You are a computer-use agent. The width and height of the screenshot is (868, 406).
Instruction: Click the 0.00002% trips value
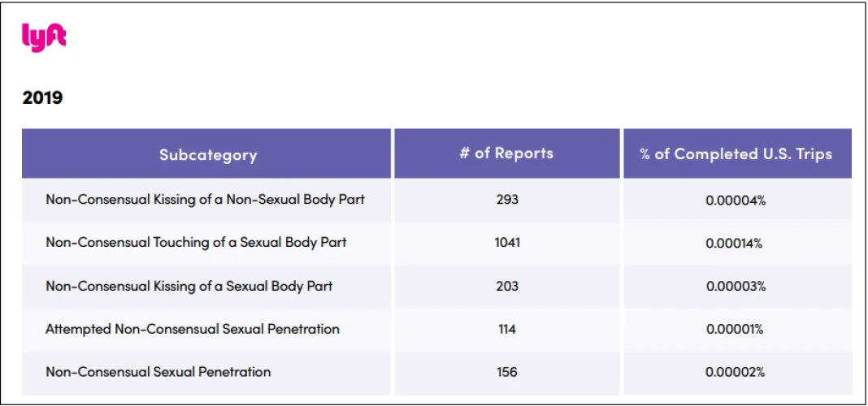(x=736, y=372)
